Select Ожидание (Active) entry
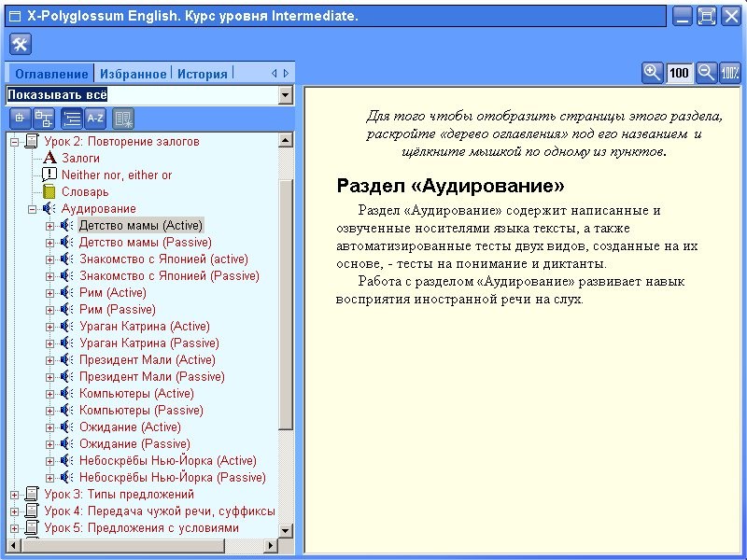The height and width of the screenshot is (560, 747). click(x=130, y=427)
